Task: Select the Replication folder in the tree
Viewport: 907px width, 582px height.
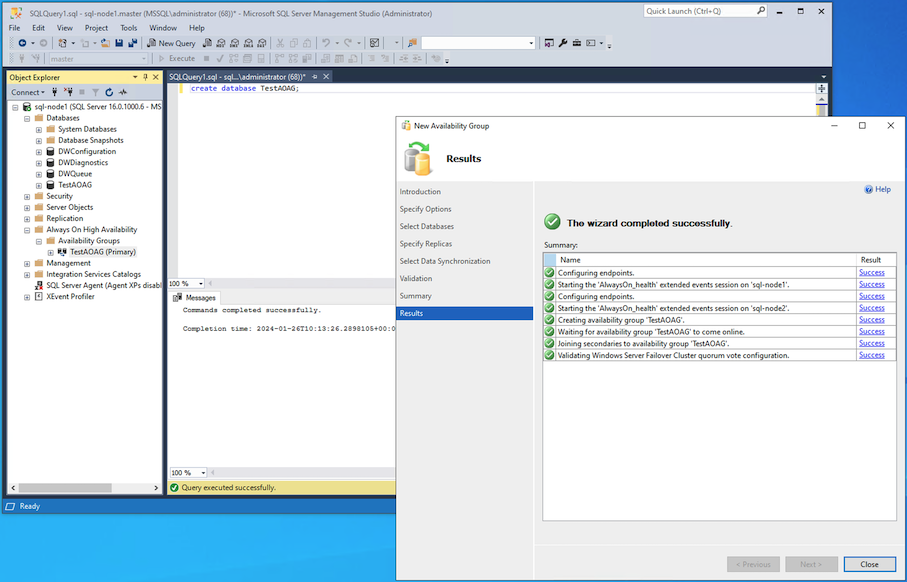Action: coord(65,218)
